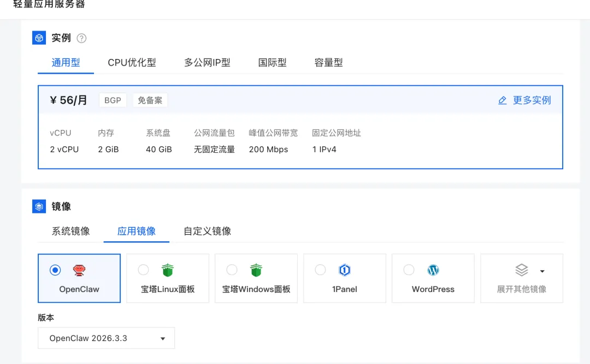Click the red OpenClaw logo icon
This screenshot has height=364, width=590.
(x=79, y=270)
